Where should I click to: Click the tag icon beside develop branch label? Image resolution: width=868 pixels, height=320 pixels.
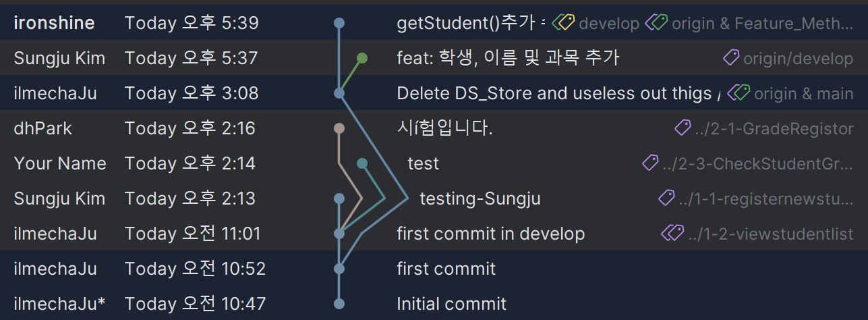point(563,24)
